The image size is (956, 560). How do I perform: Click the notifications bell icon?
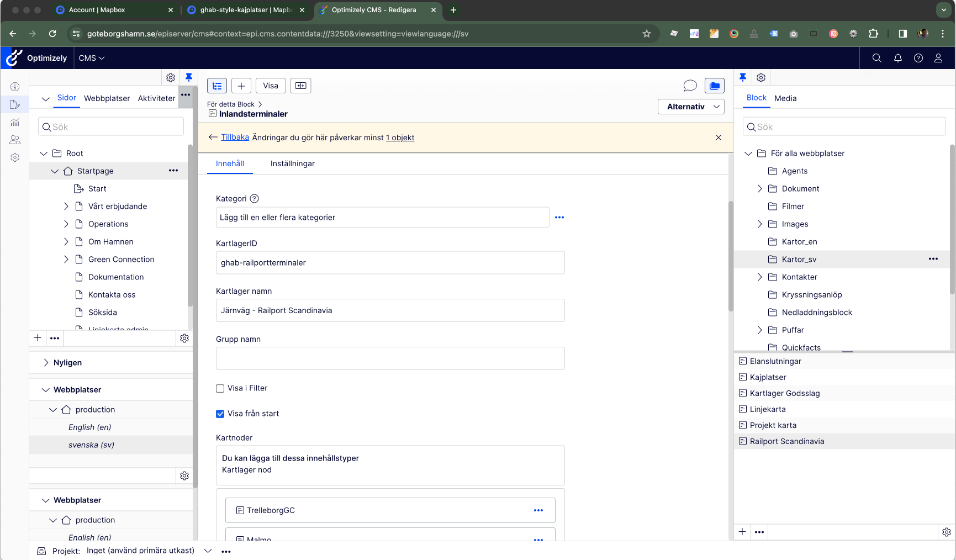(898, 58)
